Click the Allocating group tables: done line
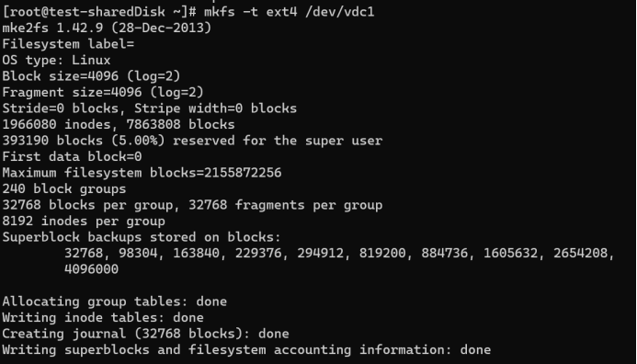This screenshot has width=637, height=364. [x=115, y=301]
